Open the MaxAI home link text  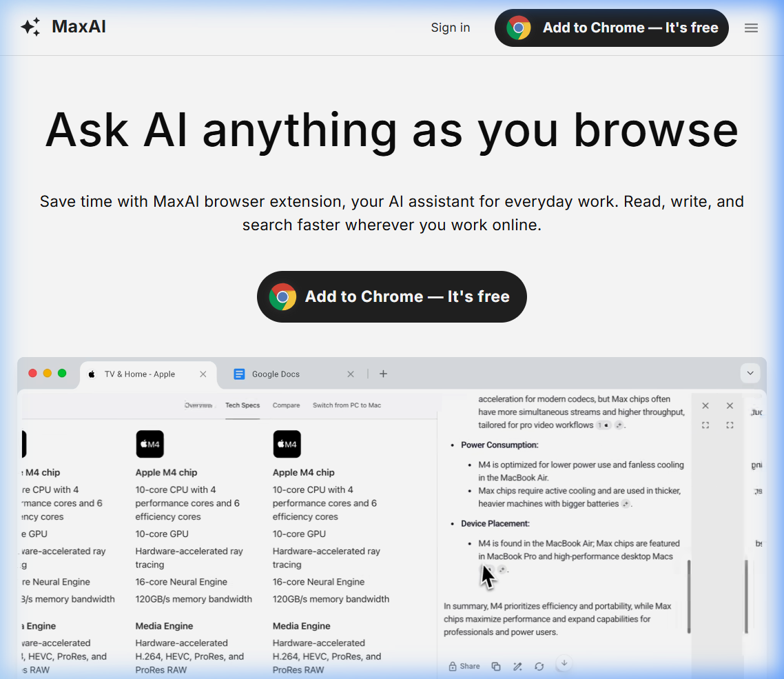[x=79, y=26]
